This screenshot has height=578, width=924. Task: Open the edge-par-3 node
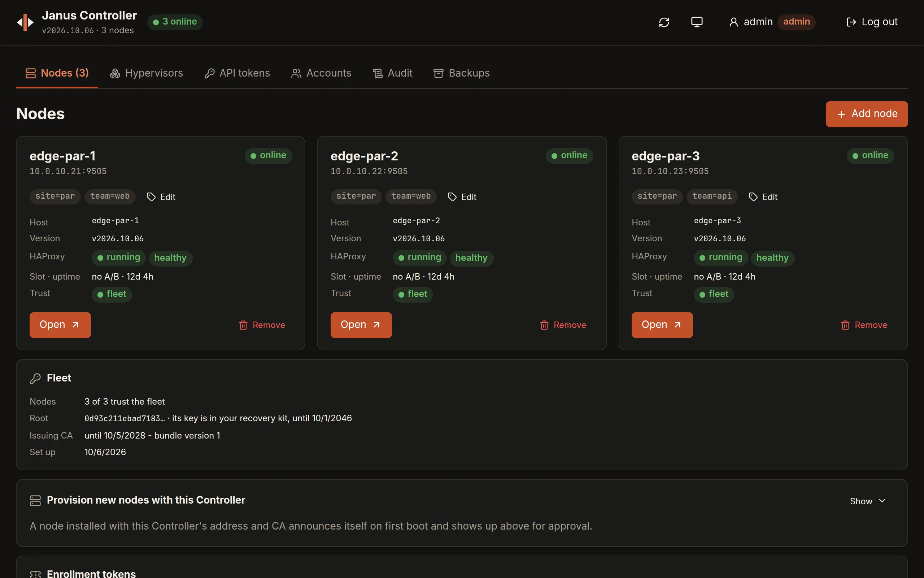click(662, 325)
